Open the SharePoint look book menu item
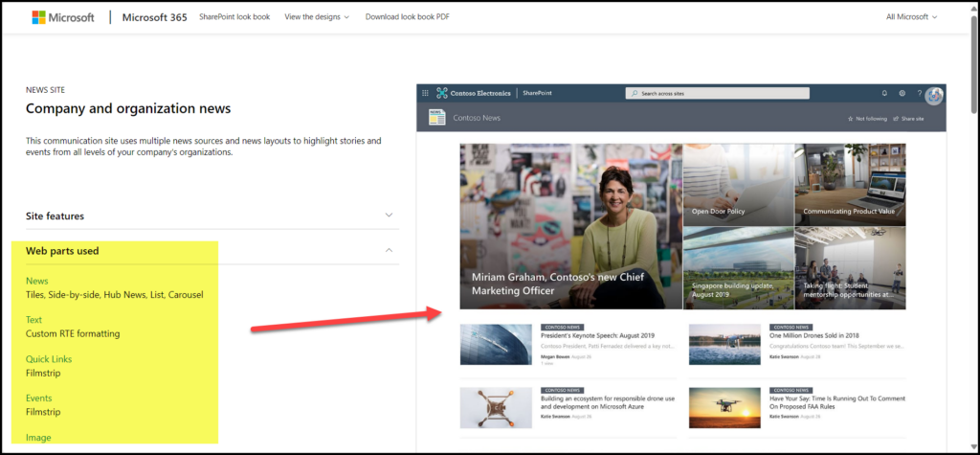The image size is (980, 455). click(234, 17)
